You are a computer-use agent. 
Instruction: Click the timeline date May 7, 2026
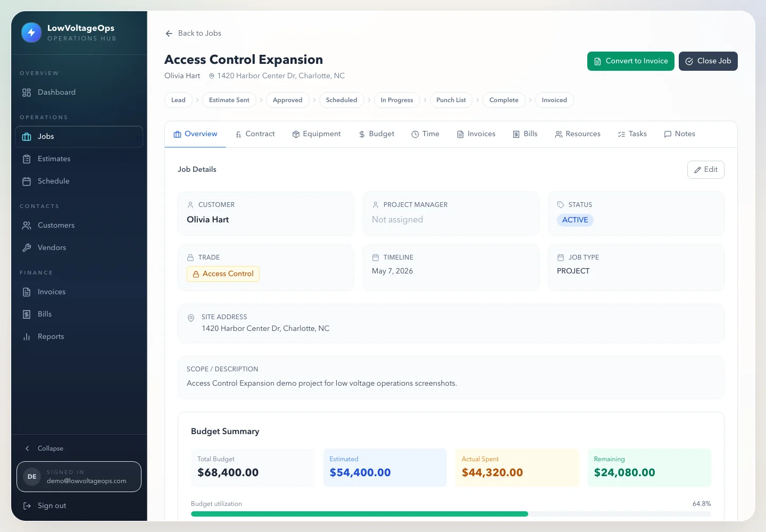(x=393, y=271)
